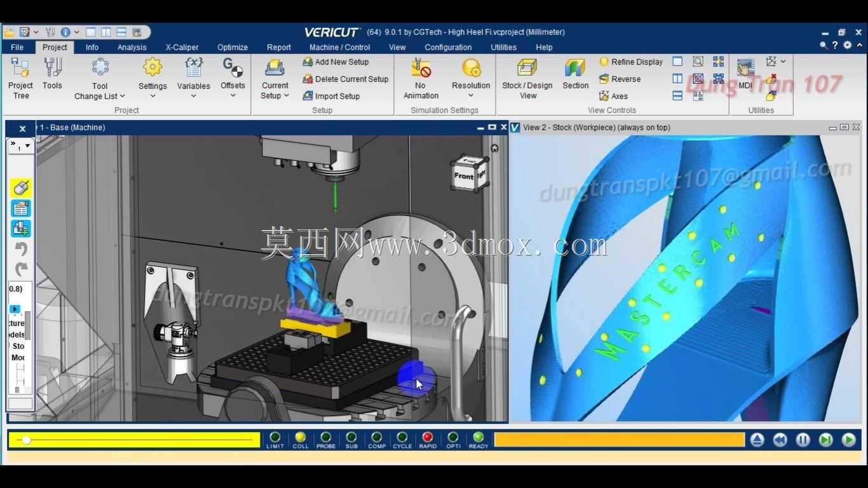Viewport: 868px width, 488px height.
Task: Click Add New Setup
Action: coord(336,62)
